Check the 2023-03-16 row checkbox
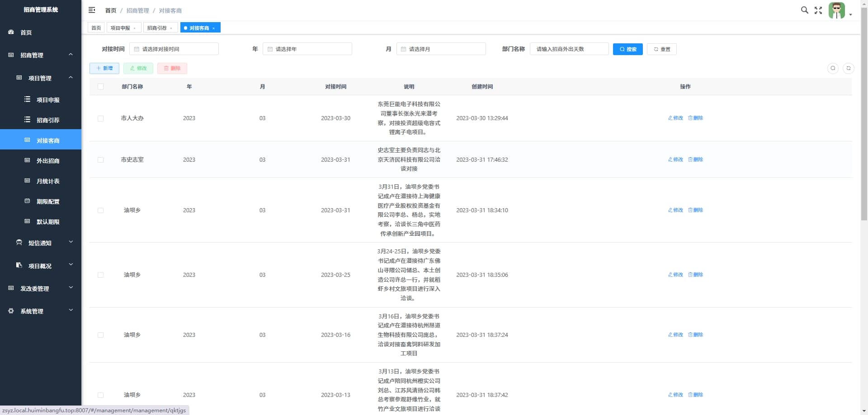868x415 pixels. (x=100, y=335)
